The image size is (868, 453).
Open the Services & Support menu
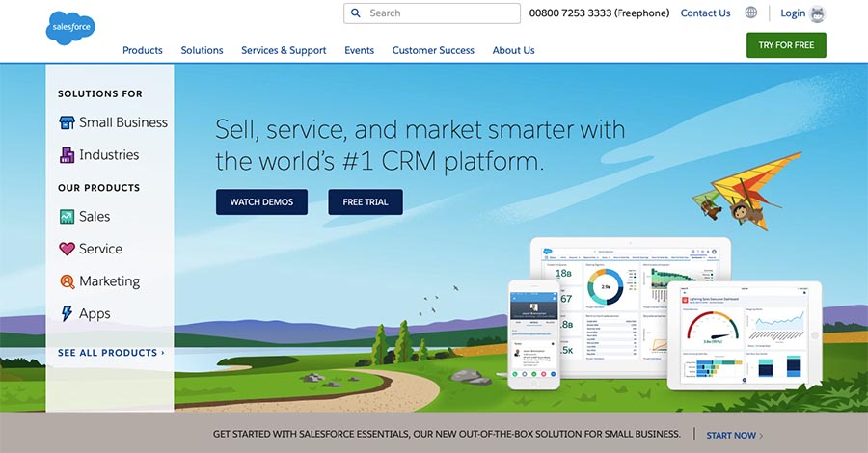point(284,50)
